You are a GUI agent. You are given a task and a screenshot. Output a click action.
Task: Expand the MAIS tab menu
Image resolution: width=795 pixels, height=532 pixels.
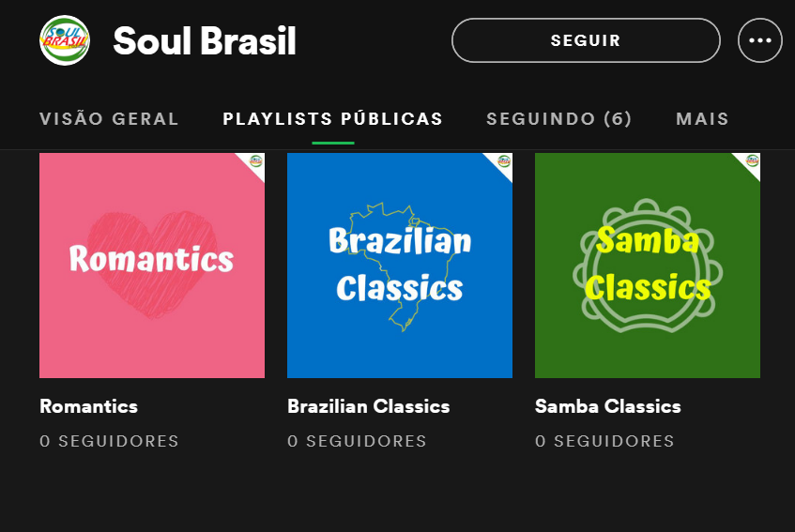pos(702,119)
